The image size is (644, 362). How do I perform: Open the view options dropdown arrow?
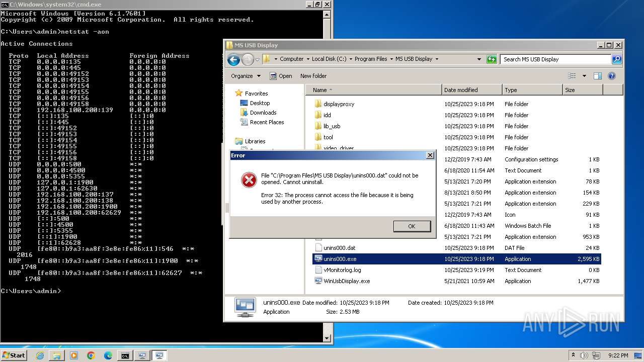click(584, 76)
